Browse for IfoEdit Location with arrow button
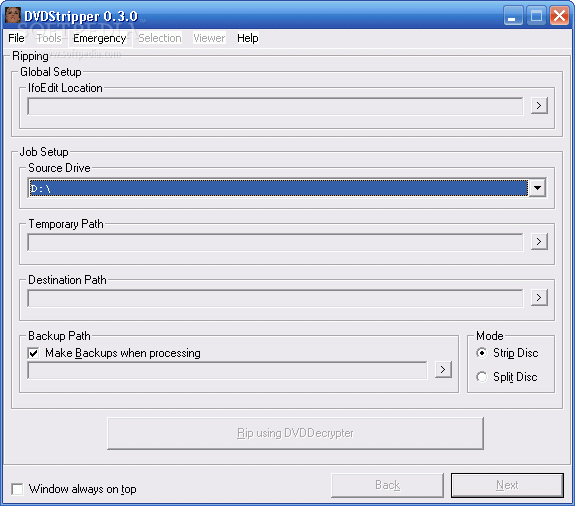Image resolution: width=575 pixels, height=506 pixels. tap(539, 106)
